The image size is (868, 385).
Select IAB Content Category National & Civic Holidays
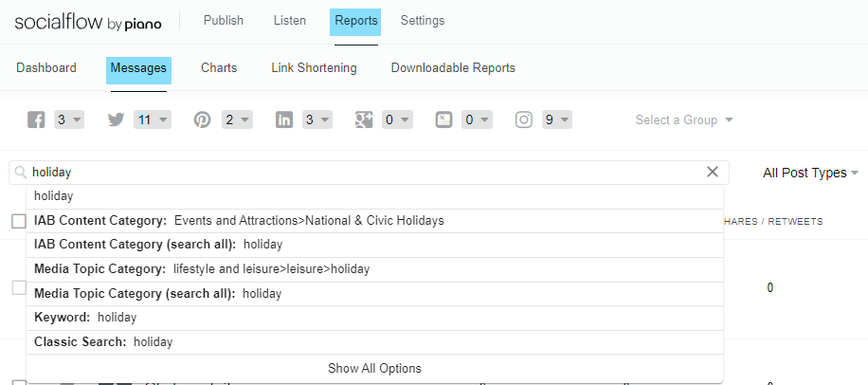(x=374, y=221)
